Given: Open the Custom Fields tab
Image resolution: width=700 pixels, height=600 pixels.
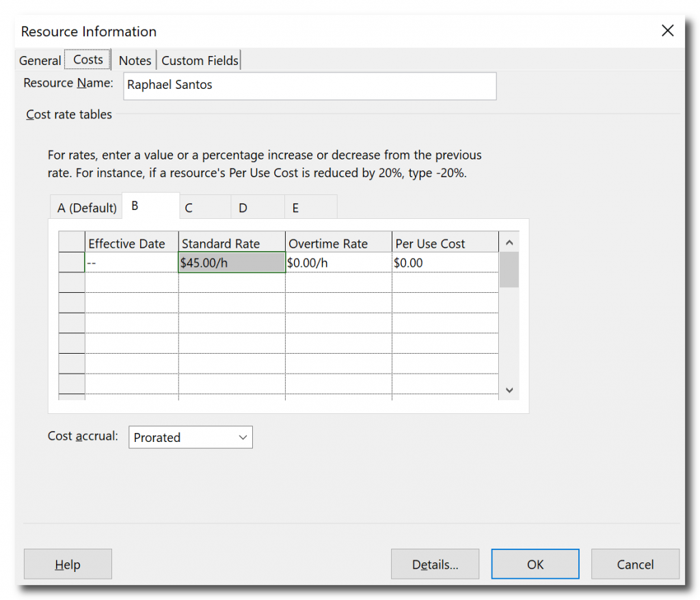Looking at the screenshot, I should coord(200,60).
